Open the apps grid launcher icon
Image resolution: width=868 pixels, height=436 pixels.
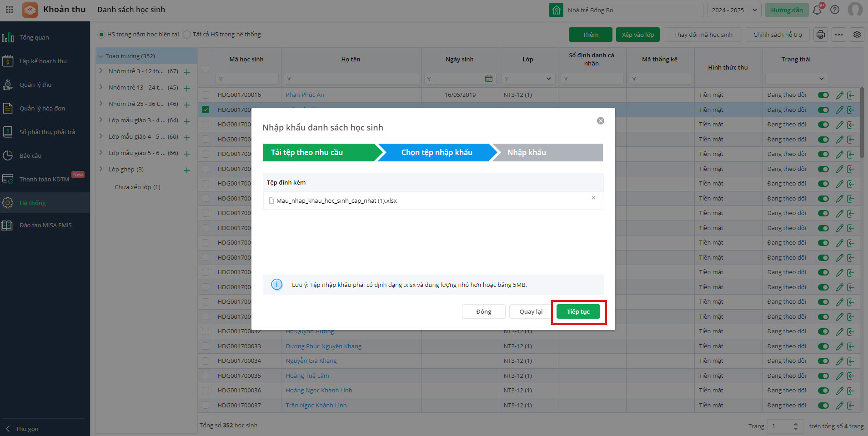[x=10, y=10]
